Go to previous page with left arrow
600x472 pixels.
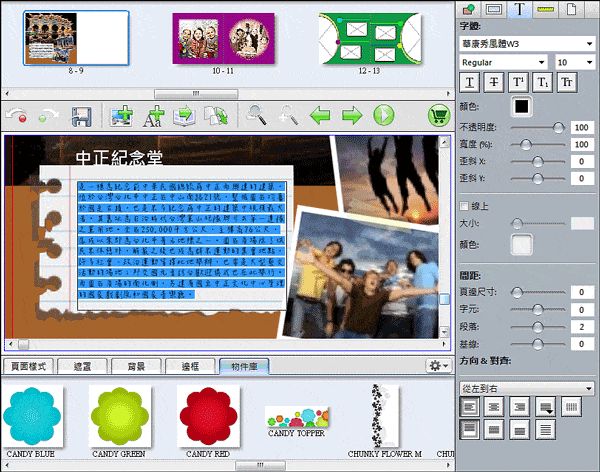pos(320,116)
